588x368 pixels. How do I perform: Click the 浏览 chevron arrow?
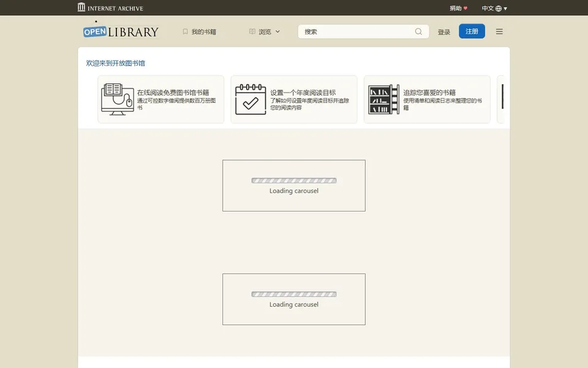point(277,31)
